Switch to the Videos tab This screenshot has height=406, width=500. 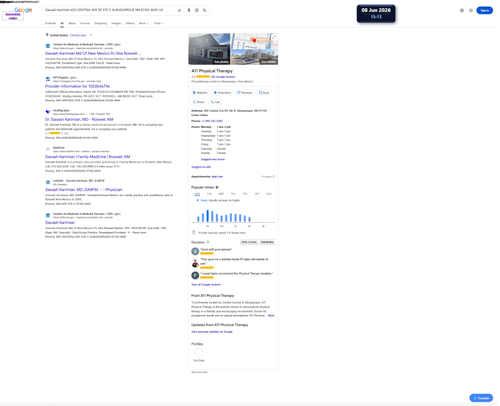[x=130, y=23]
